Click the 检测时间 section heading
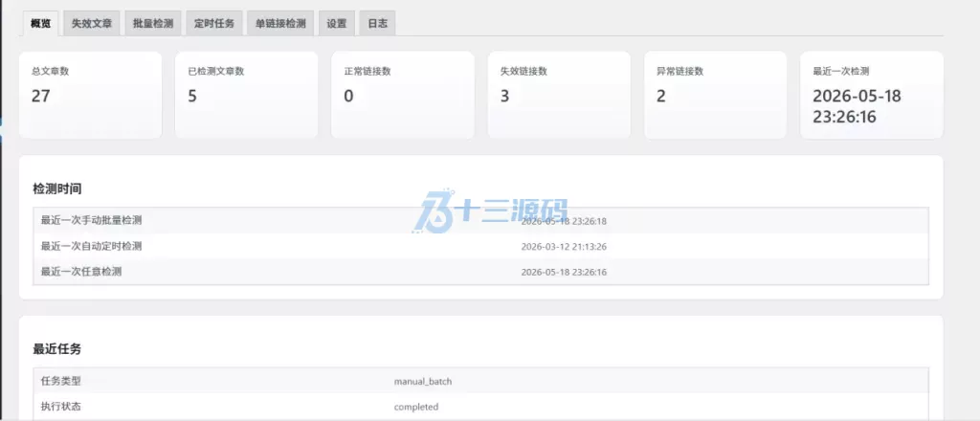 click(x=56, y=188)
